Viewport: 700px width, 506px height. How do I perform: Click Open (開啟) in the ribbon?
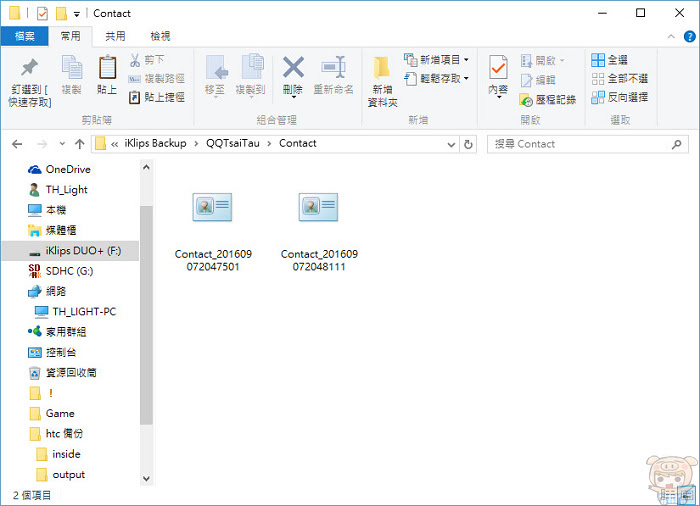pos(542,60)
